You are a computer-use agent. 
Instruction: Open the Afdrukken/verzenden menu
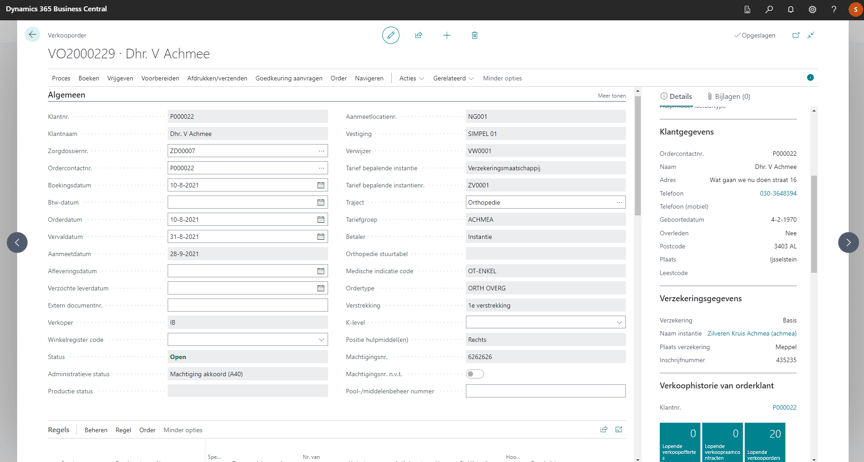tap(217, 78)
